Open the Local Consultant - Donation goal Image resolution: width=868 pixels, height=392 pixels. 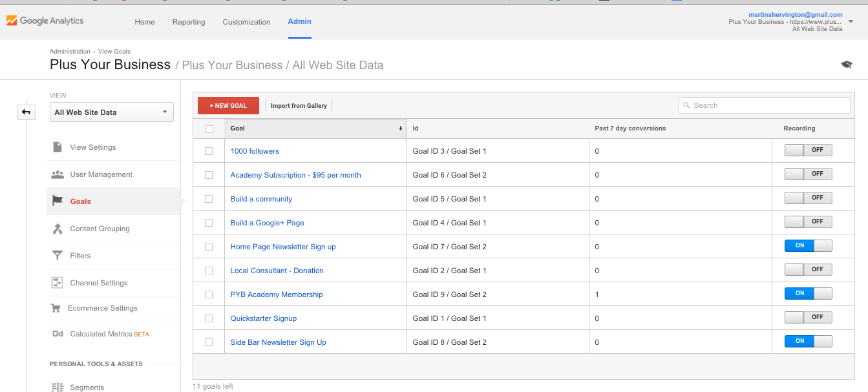tap(277, 271)
